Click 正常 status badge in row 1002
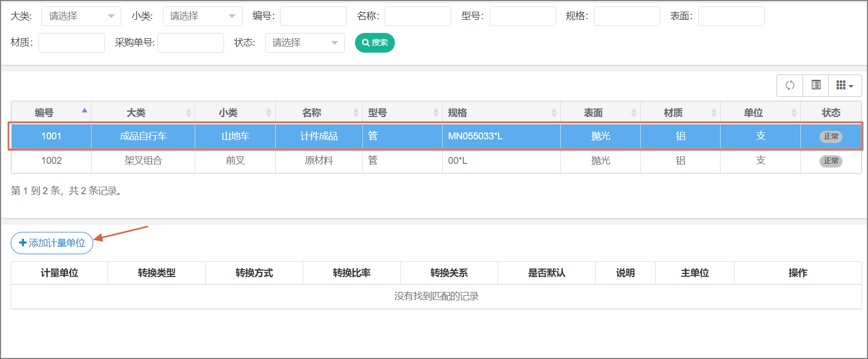The width and height of the screenshot is (868, 359). click(830, 161)
